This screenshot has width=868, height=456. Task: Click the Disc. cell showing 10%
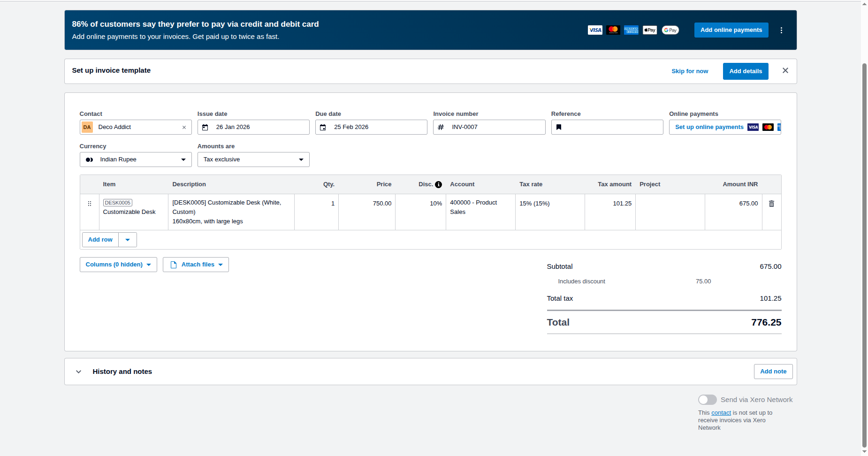click(421, 212)
